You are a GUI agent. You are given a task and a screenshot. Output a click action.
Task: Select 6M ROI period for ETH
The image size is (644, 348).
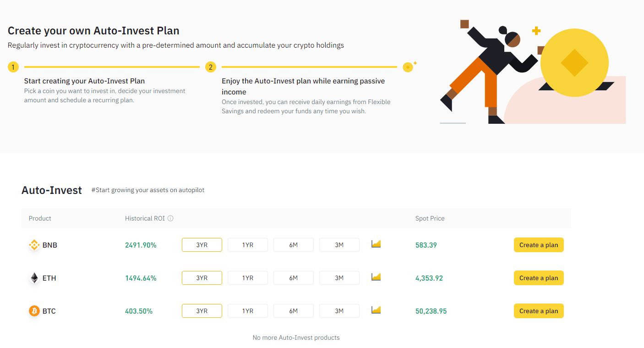click(x=294, y=278)
